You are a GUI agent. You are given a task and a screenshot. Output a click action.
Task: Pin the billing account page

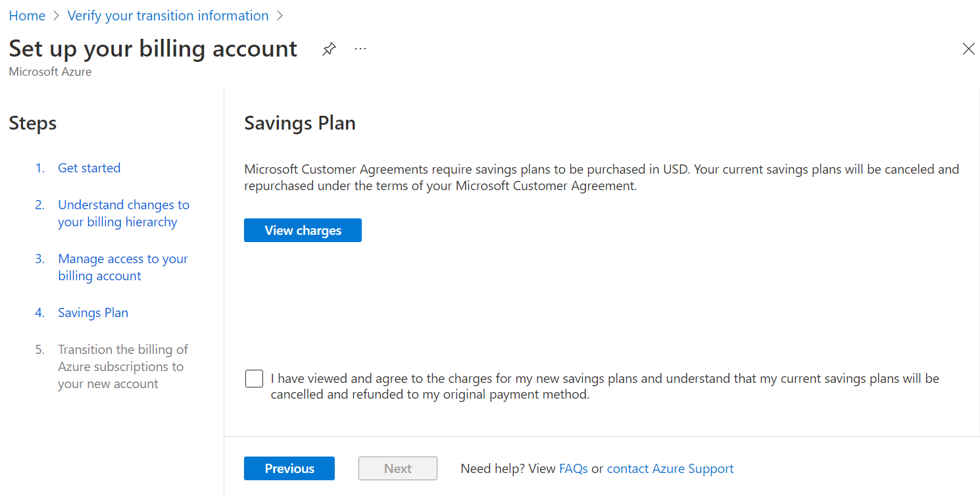pos(329,49)
